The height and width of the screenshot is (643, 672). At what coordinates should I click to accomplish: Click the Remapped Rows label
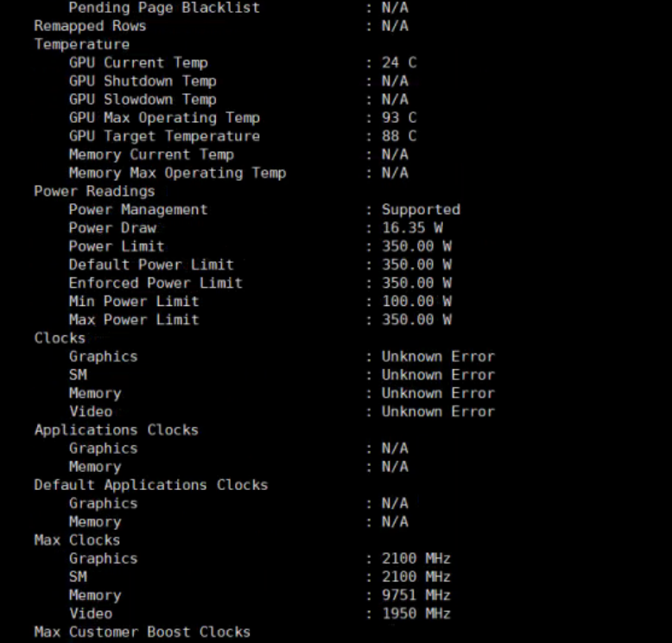(x=91, y=26)
